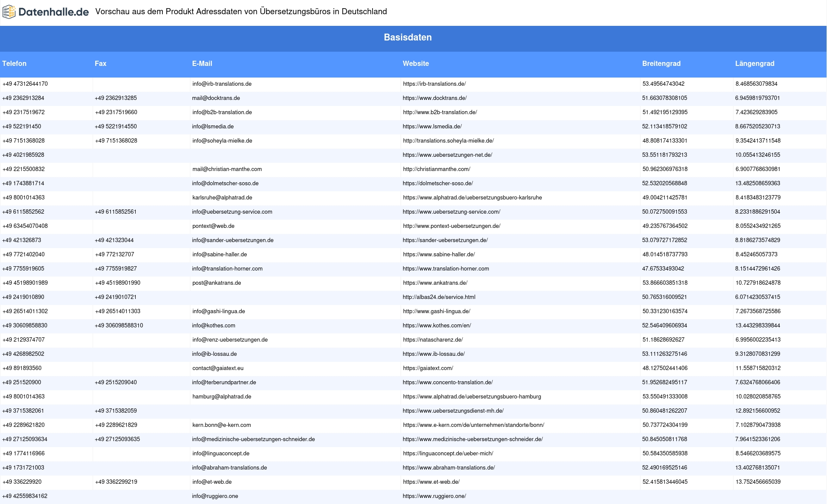Viewport: 827px width, 504px height.
Task: Select phone number +49 2129374707
Action: point(24,340)
